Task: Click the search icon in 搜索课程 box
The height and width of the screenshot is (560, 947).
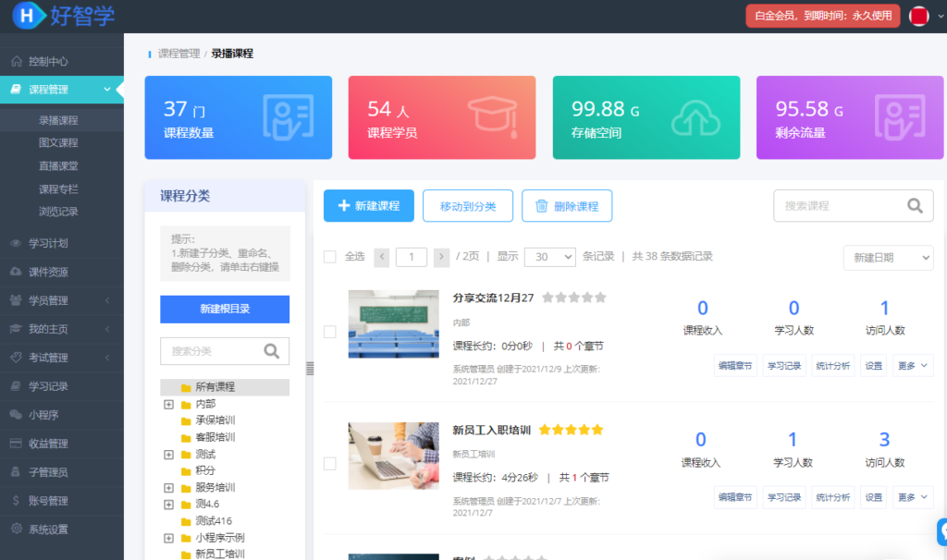Action: coord(915,206)
